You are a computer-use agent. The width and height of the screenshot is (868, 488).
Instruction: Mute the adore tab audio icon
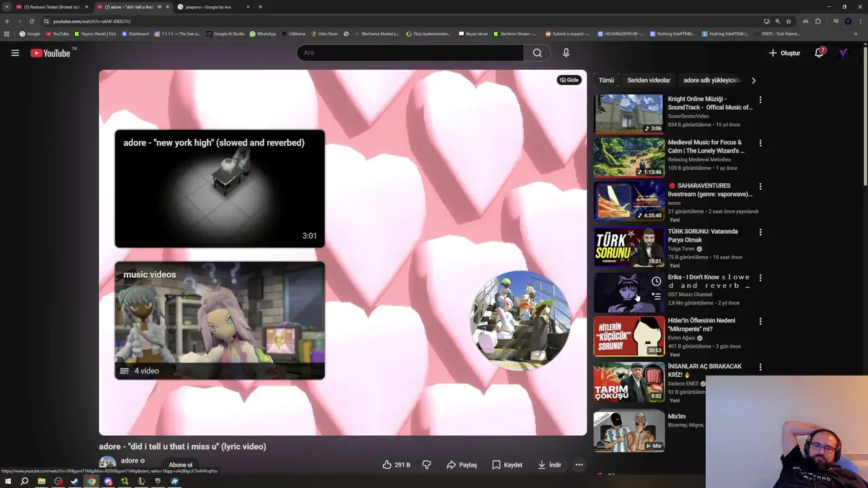pyautogui.click(x=159, y=7)
